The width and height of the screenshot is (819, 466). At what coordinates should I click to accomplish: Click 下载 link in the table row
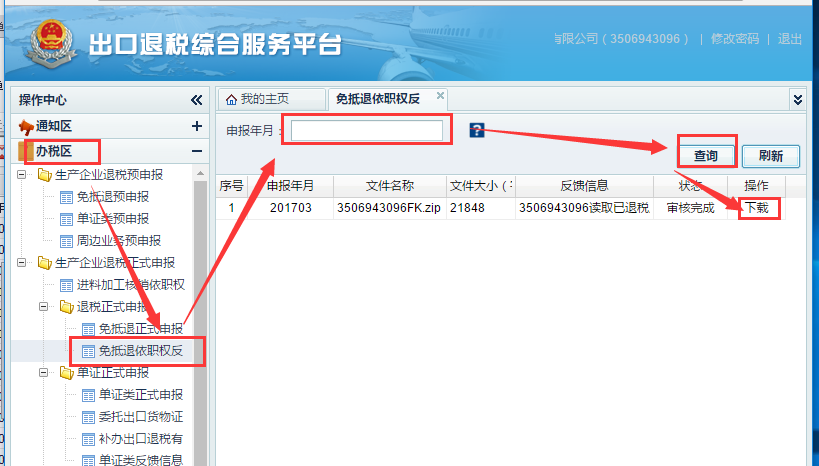click(x=756, y=208)
